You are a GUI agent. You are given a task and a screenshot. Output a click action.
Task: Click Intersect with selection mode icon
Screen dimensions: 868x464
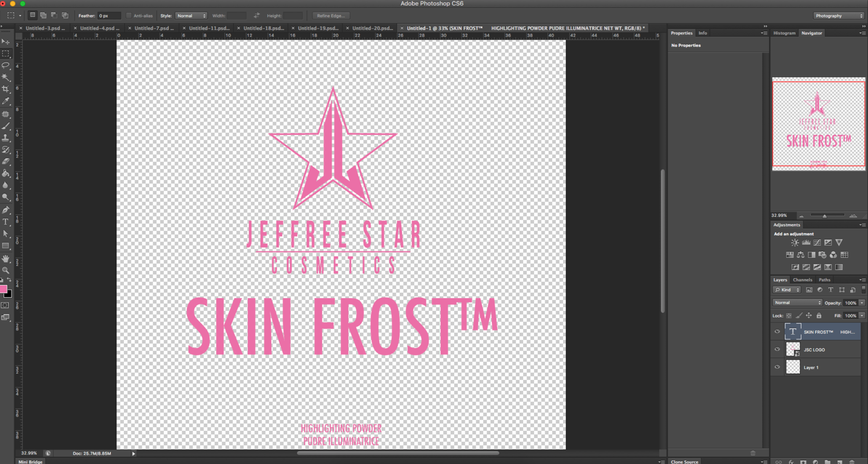pyautogui.click(x=65, y=15)
